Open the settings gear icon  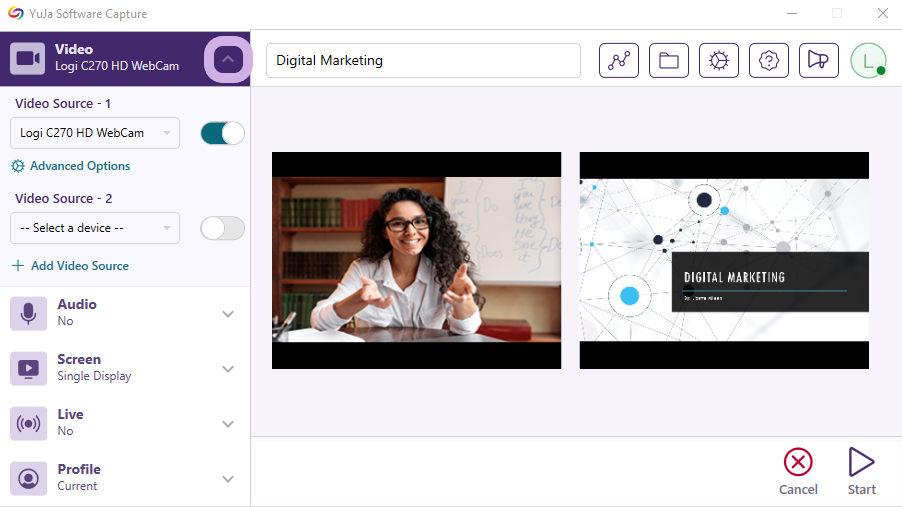pos(718,60)
